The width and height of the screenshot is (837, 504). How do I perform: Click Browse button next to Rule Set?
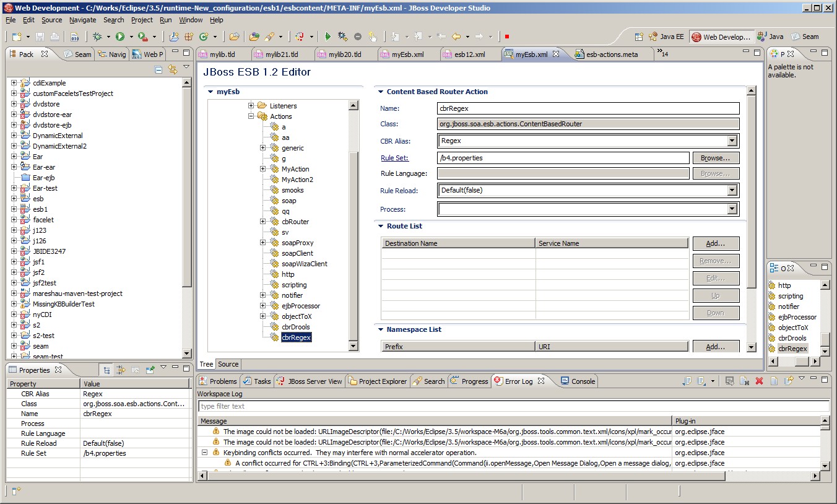[715, 158]
